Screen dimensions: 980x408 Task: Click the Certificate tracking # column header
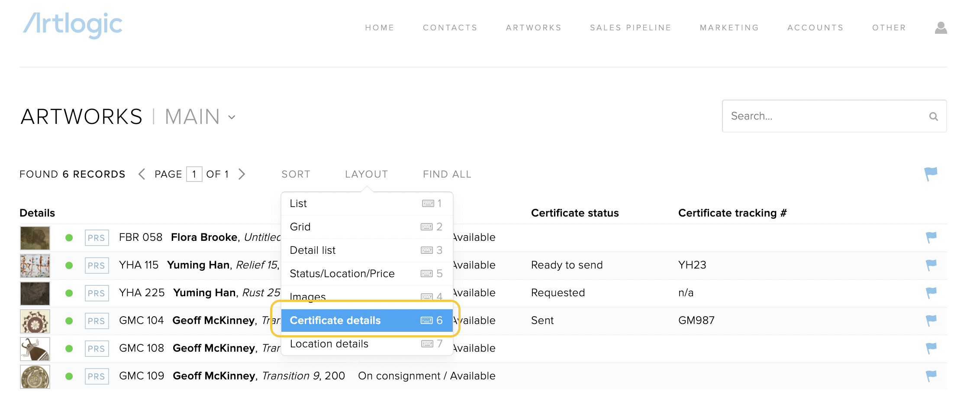[732, 213]
